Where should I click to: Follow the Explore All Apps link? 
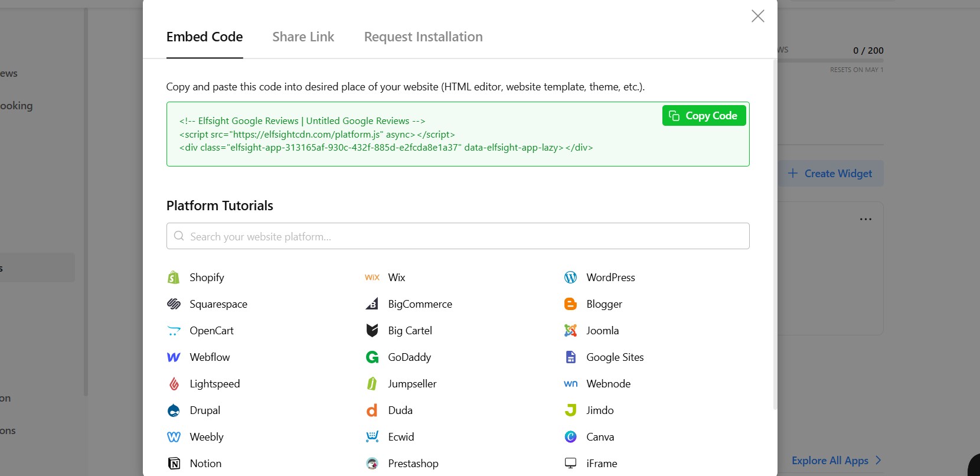pos(836,461)
